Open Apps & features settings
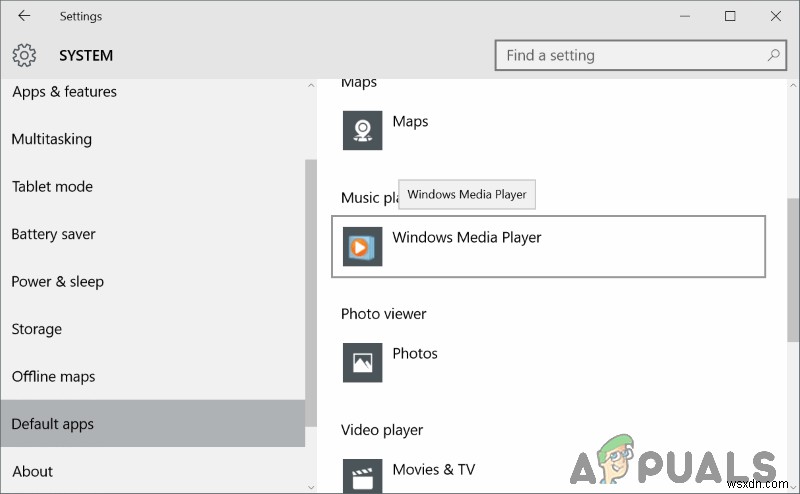This screenshot has height=494, width=800. click(64, 92)
